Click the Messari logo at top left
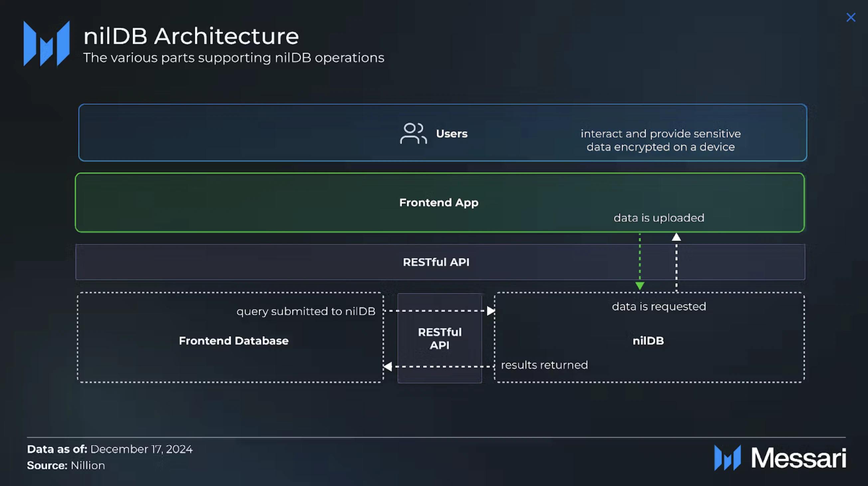The image size is (868, 486). [x=47, y=43]
